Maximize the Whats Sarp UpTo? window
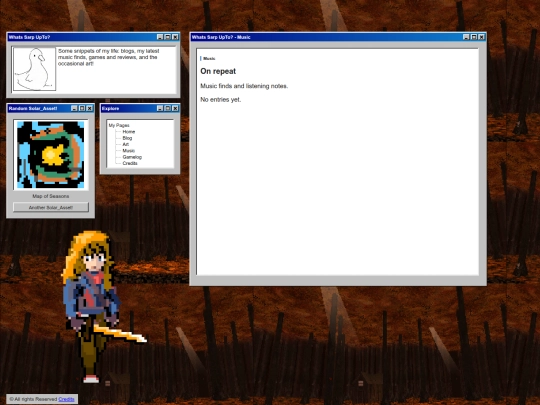The image size is (540, 405). (x=168, y=37)
